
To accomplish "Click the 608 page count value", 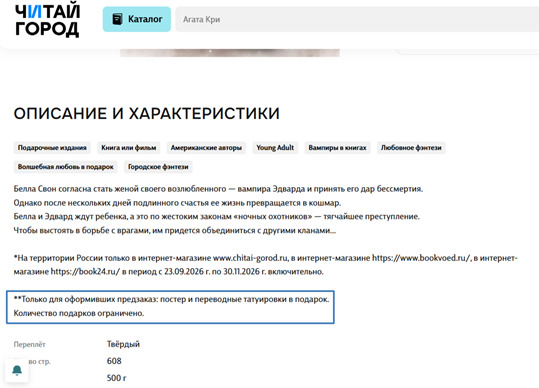I will [114, 361].
